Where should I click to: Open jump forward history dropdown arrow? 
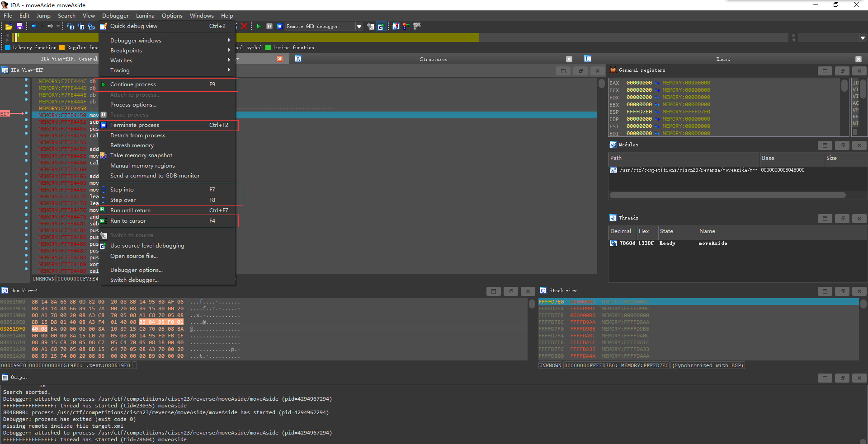coord(58,26)
